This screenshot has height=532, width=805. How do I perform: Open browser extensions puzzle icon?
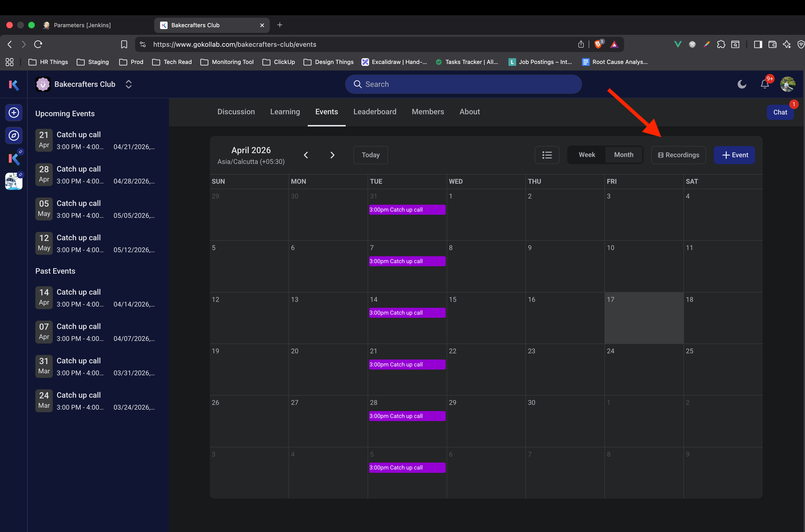click(x=721, y=44)
